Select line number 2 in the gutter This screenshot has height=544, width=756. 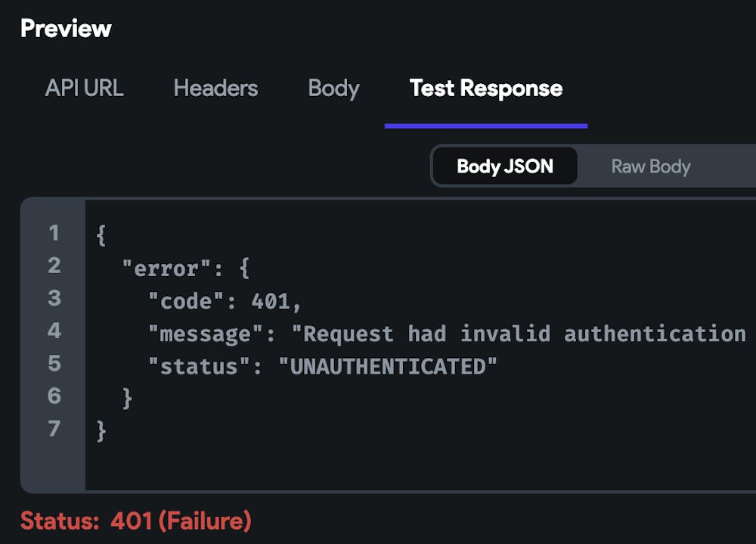pos(54,266)
